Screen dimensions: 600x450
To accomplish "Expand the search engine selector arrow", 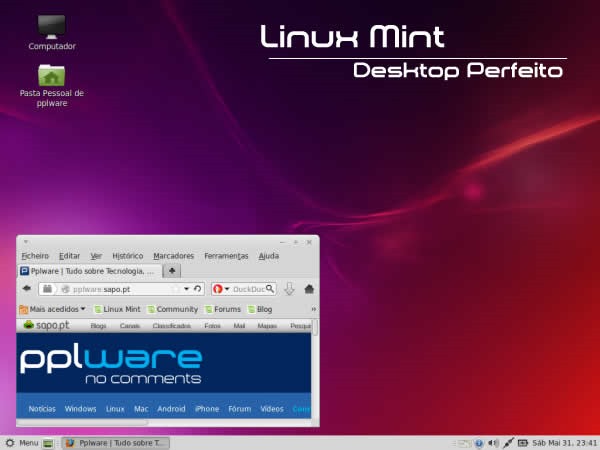I will [x=227, y=289].
